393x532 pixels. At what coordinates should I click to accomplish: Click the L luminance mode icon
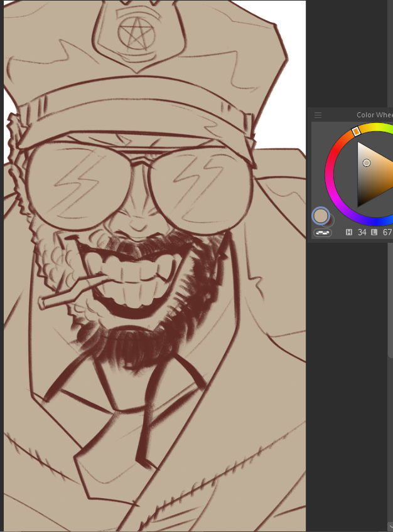pos(374,232)
